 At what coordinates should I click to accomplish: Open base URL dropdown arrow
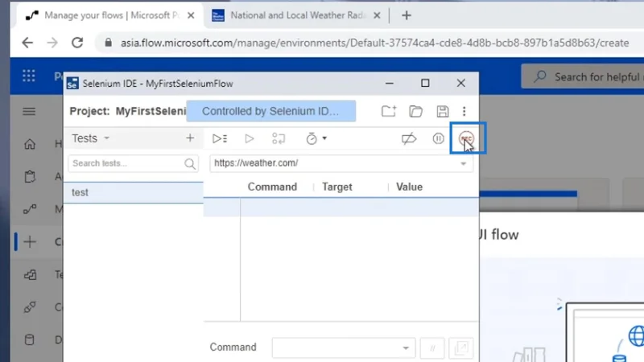click(464, 163)
